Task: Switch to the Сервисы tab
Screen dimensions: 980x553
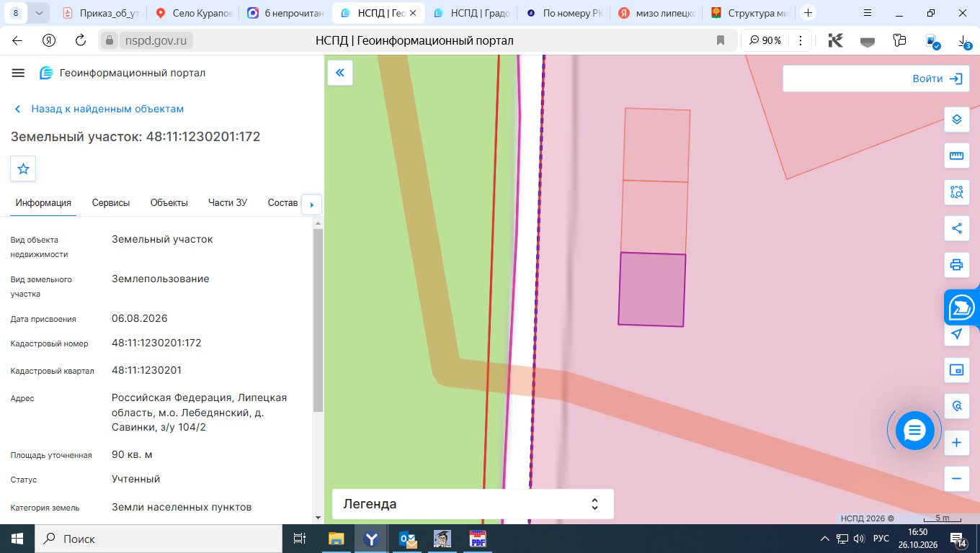Action: pos(111,203)
